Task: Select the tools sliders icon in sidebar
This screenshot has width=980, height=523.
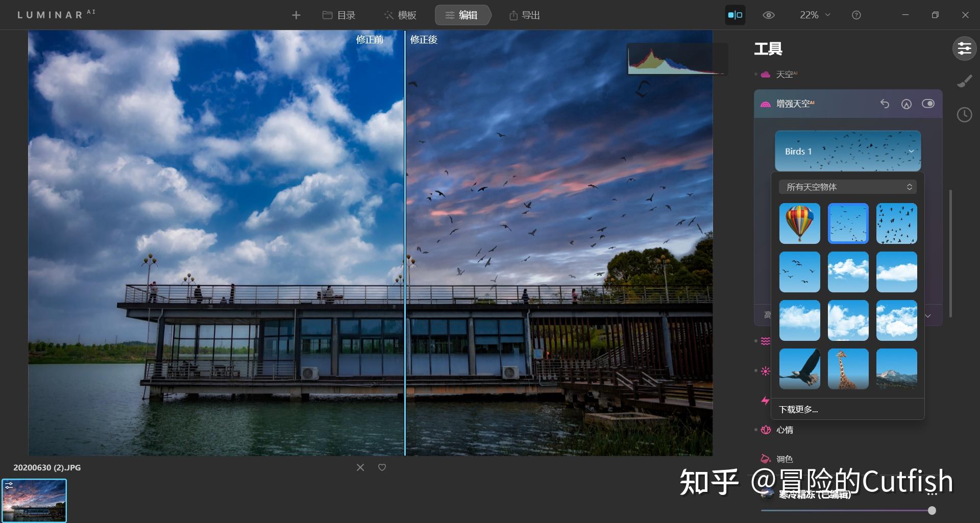Action: pos(964,48)
